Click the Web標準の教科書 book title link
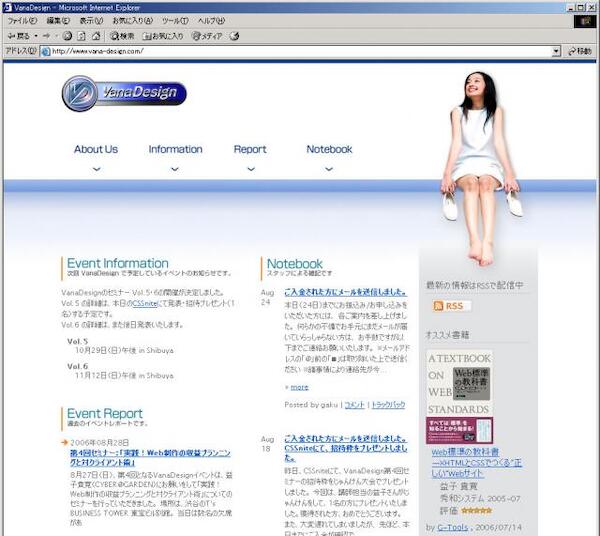Viewport: 600px width, 536px height. 476,463
